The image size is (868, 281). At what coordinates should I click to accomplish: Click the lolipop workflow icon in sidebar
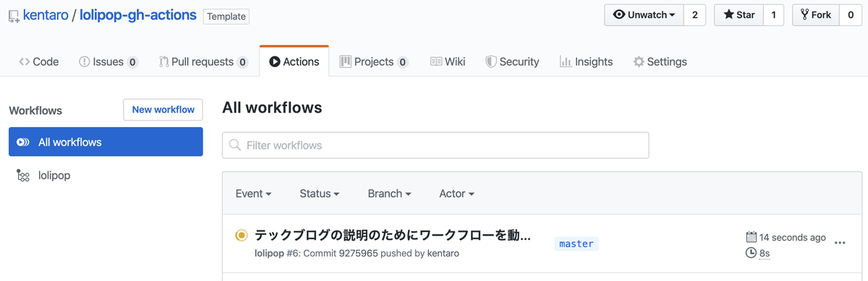coord(23,176)
